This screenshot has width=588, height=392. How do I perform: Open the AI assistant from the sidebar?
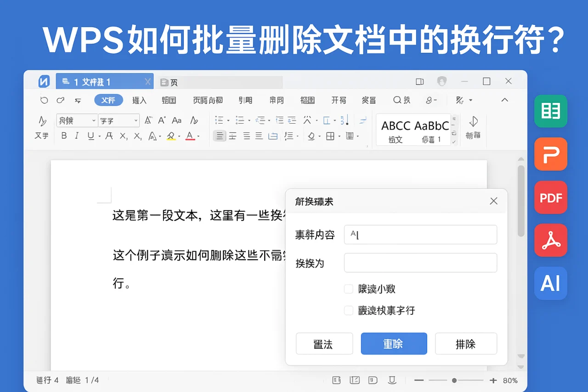click(x=550, y=284)
